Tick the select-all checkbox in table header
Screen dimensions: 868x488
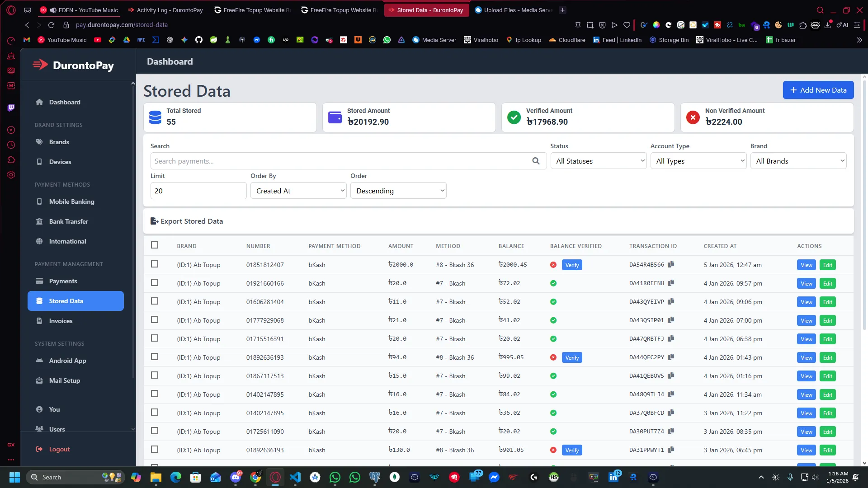pos(155,245)
